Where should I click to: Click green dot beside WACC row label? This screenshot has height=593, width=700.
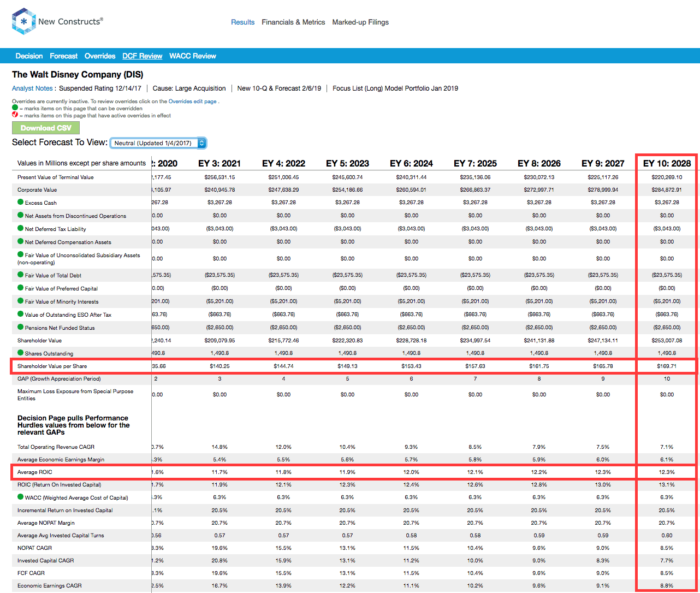point(21,497)
